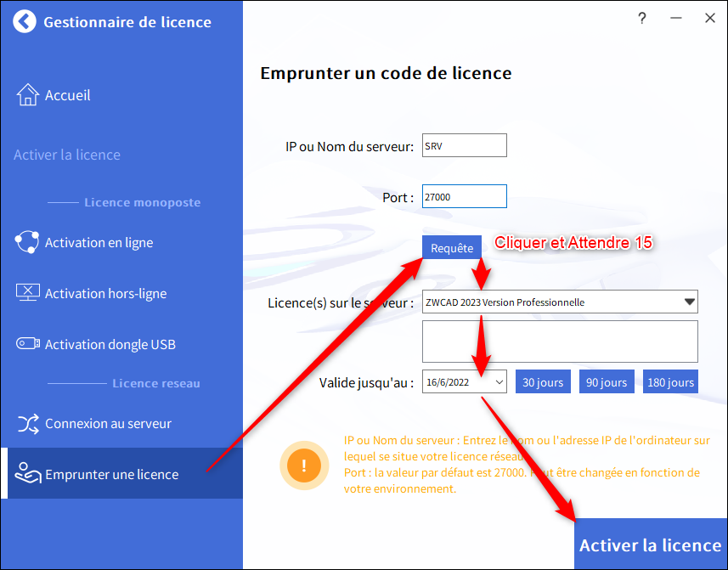Go to Connexion au serveur section

108,423
